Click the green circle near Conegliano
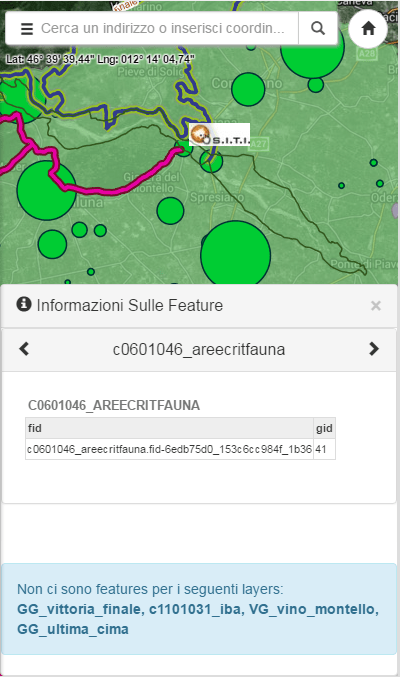 (x=248, y=89)
